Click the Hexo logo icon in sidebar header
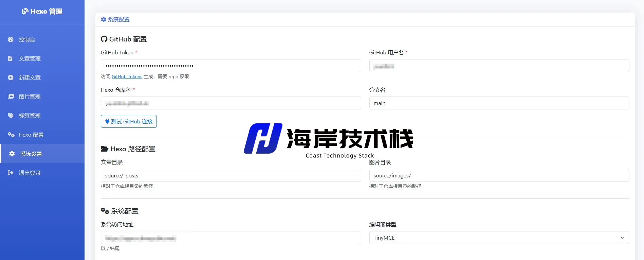Image resolution: width=644 pixels, height=260 pixels. coord(25,11)
